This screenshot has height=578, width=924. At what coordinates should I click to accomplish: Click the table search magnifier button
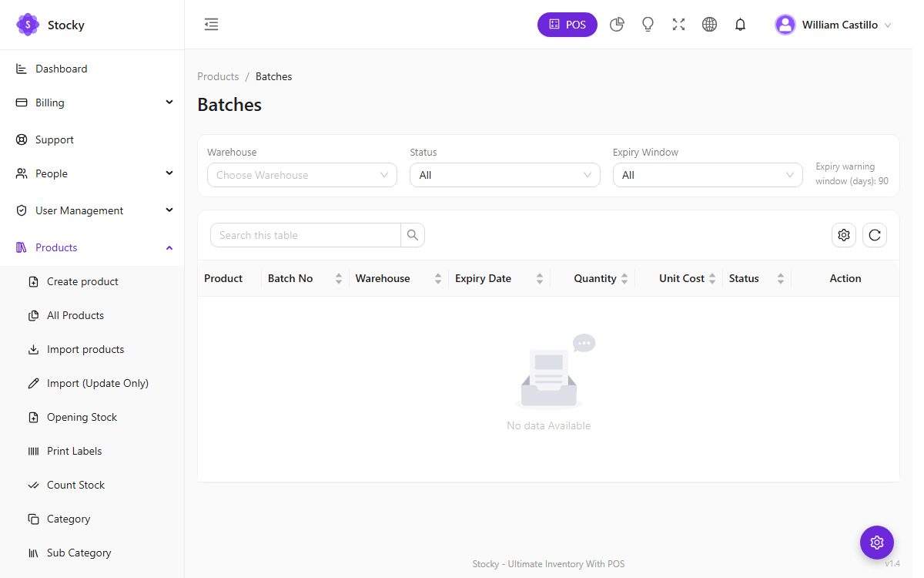[413, 235]
